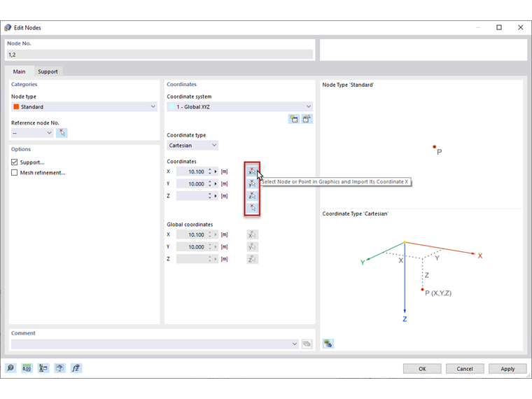Click graphic view settings icon below diagram
The width and height of the screenshot is (532, 399).
pyautogui.click(x=328, y=344)
